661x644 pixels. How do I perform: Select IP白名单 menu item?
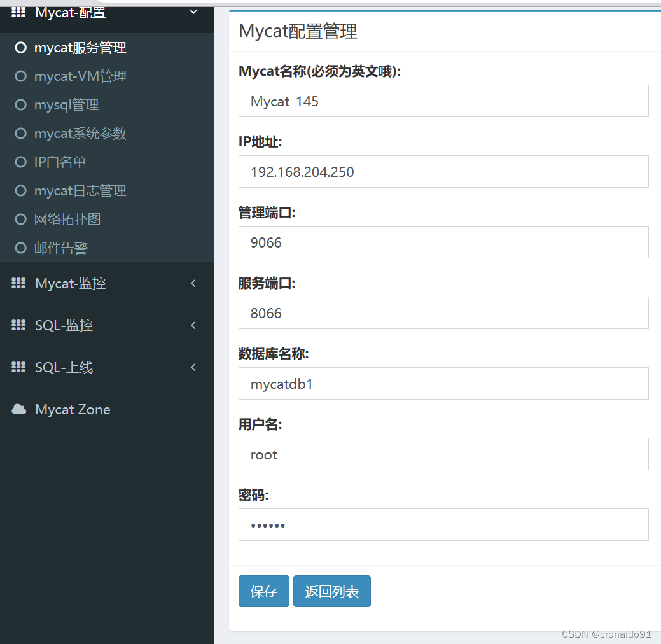coord(60,162)
